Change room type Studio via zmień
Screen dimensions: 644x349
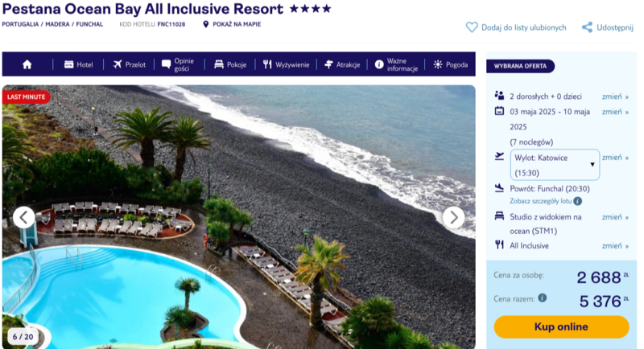tap(615, 217)
